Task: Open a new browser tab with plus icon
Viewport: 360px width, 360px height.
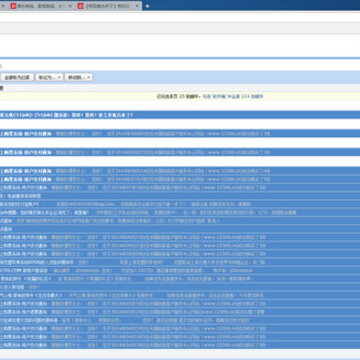Action: pyautogui.click(x=147, y=6)
